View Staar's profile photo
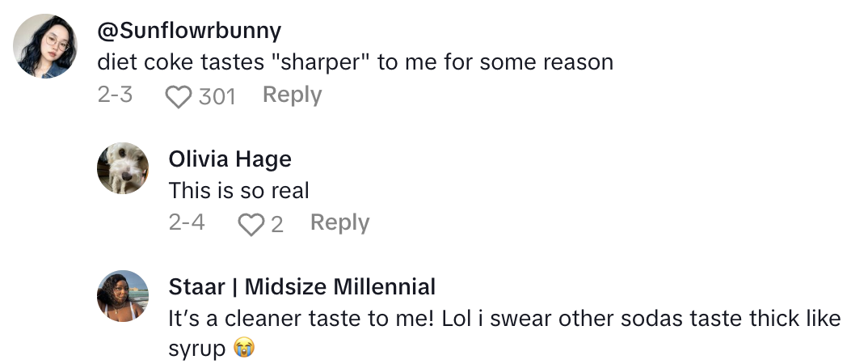The image size is (868, 364). pos(123,295)
